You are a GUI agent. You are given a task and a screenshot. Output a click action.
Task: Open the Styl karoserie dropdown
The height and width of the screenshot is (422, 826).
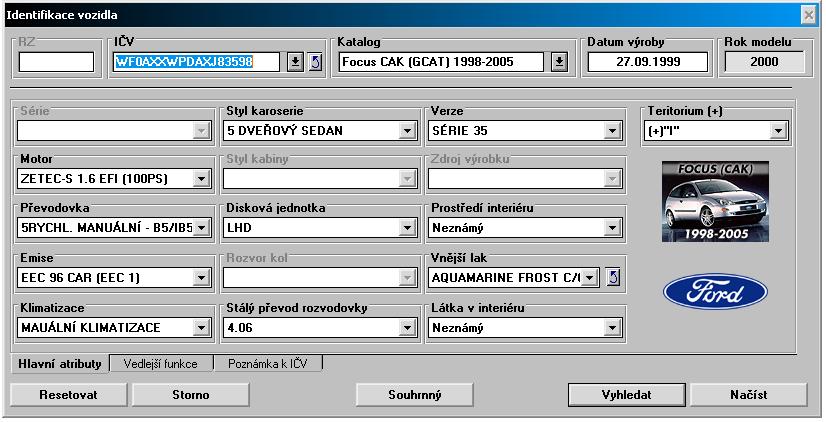click(x=407, y=130)
